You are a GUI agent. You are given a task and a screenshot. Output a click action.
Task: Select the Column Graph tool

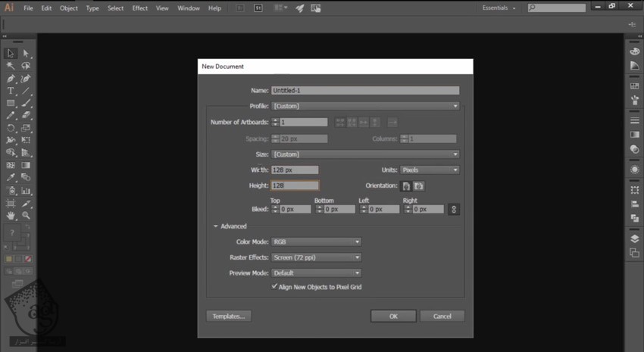pyautogui.click(x=26, y=191)
